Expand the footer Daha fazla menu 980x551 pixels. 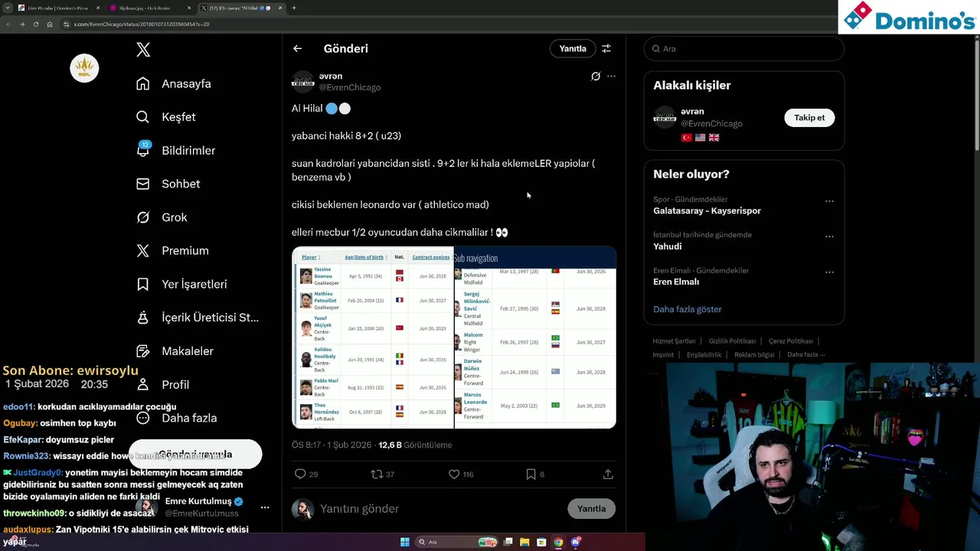click(x=805, y=355)
